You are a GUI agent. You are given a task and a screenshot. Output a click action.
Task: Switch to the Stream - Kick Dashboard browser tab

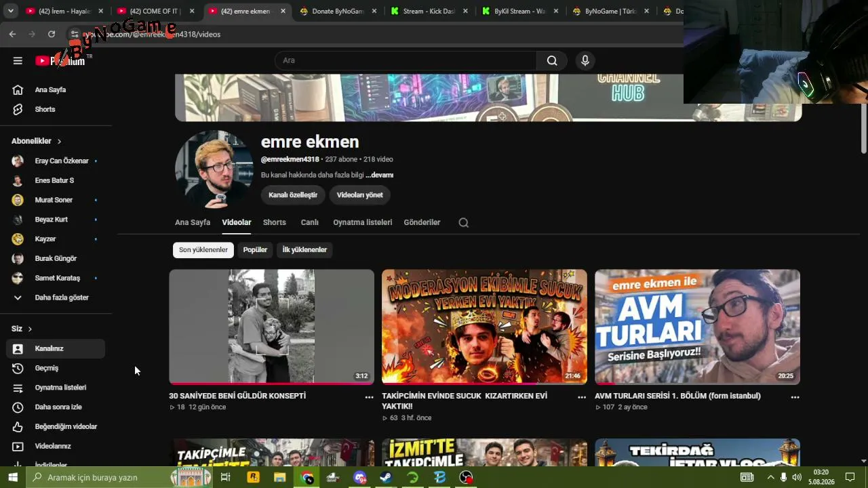[429, 11]
